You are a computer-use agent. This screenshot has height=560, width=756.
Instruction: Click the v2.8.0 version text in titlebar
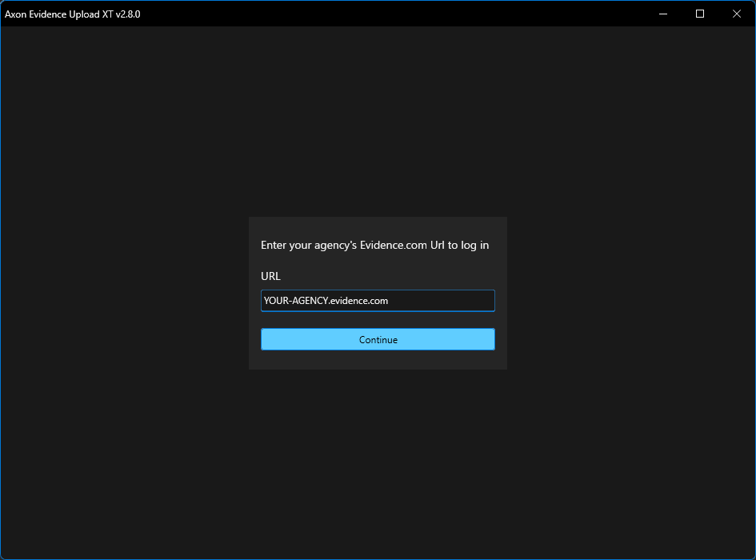point(128,14)
